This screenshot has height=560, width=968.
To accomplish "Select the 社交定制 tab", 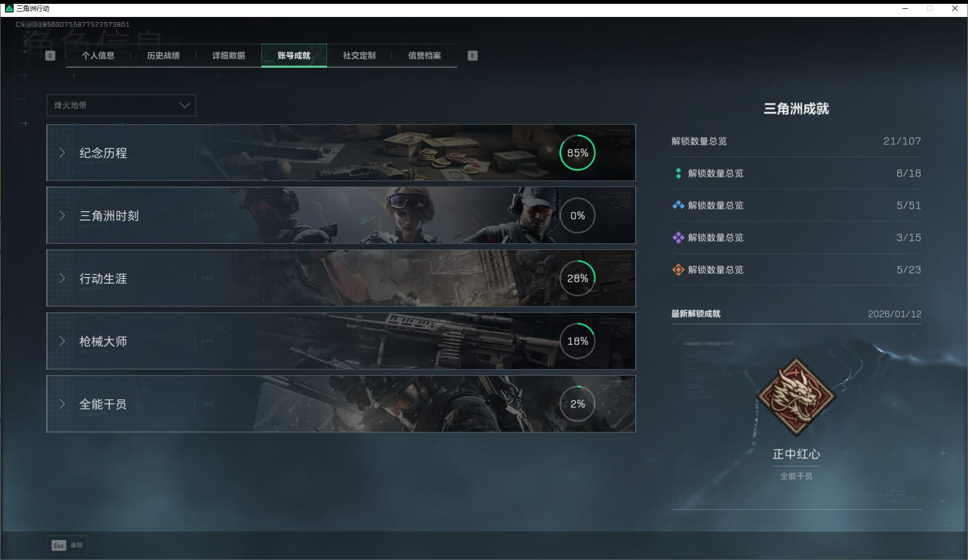I will click(x=359, y=55).
